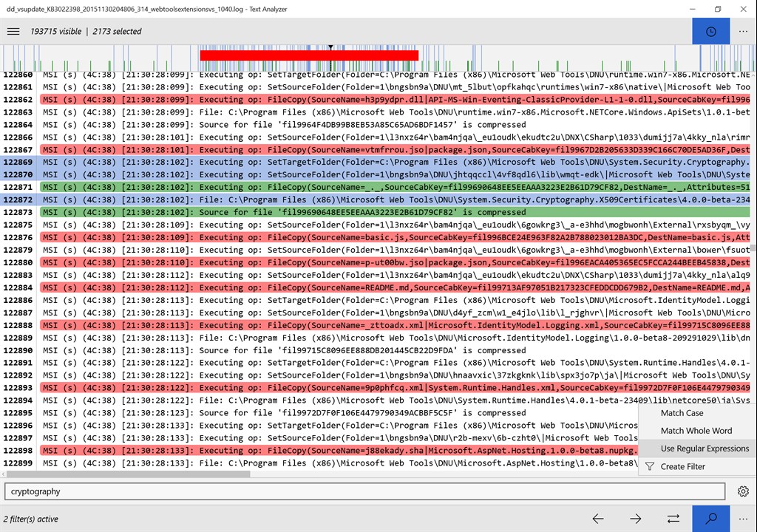The image size is (757, 532).
Task: Open the clock history button
Action: point(710,31)
